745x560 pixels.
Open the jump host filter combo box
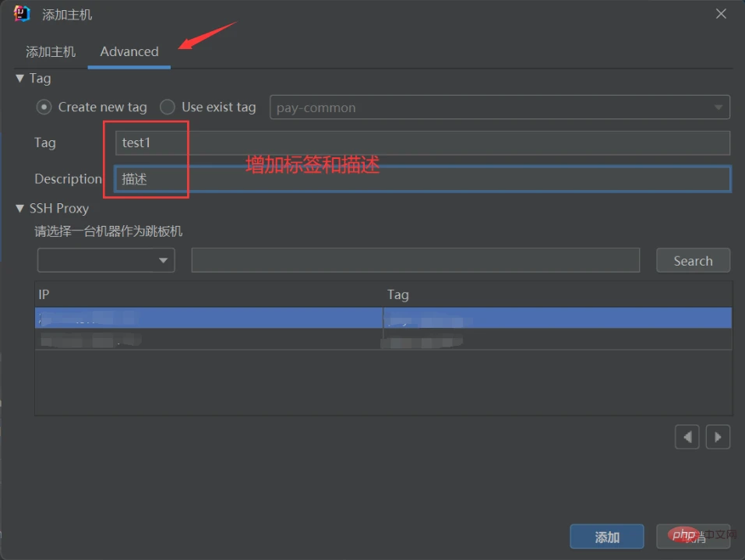pyautogui.click(x=106, y=260)
